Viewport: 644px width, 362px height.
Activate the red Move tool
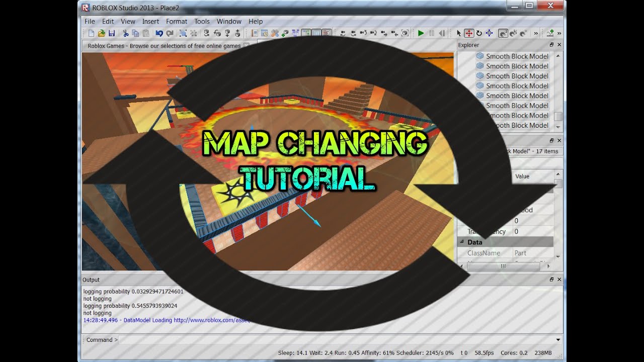tap(469, 33)
